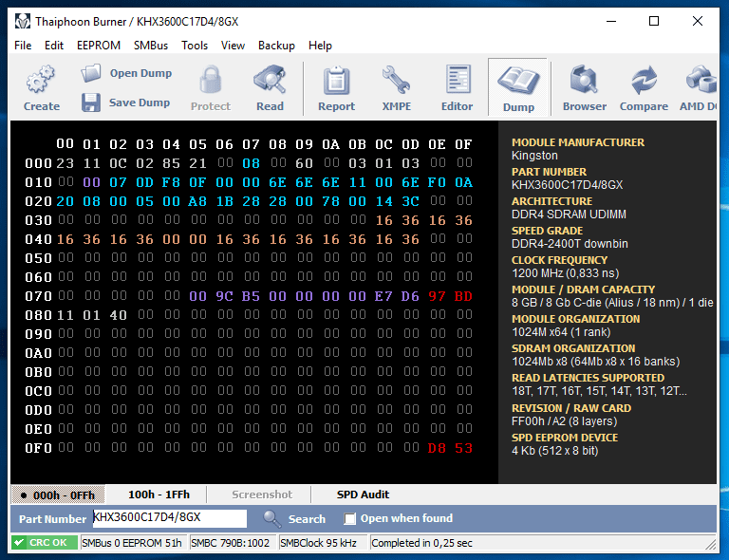Click the SPD EEPROM DEVICE heading

point(565,438)
